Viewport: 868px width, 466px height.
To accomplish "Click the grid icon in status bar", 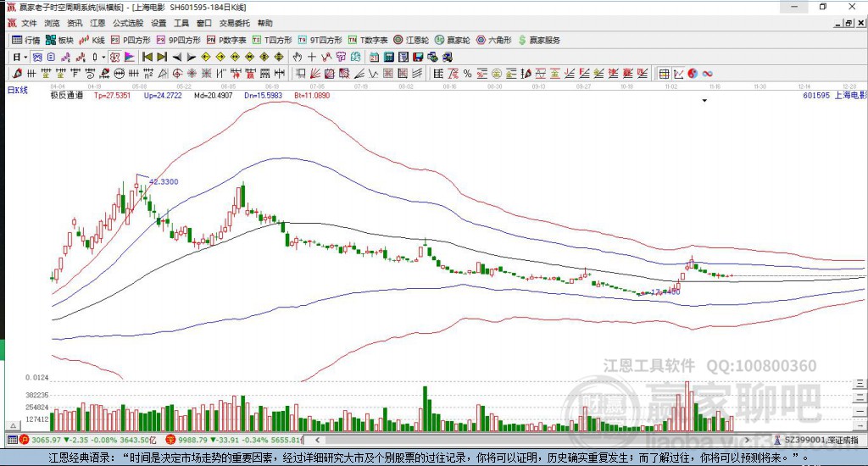I will click(x=12, y=440).
